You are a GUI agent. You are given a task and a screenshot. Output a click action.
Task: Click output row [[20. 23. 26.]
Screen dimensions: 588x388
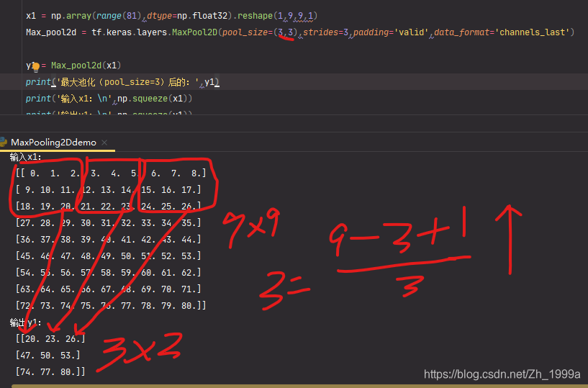coord(50,339)
